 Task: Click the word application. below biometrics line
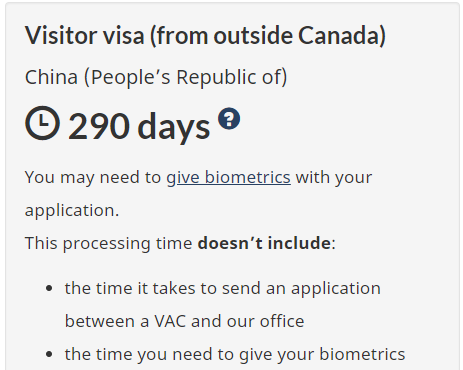point(72,211)
